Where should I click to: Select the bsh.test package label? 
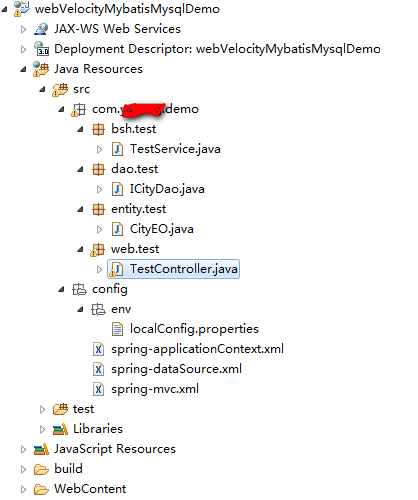click(x=134, y=129)
